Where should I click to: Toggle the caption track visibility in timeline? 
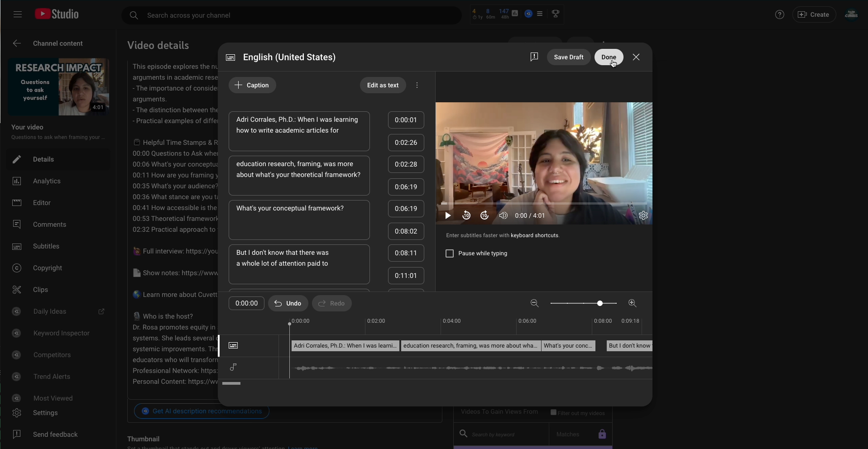tap(233, 345)
